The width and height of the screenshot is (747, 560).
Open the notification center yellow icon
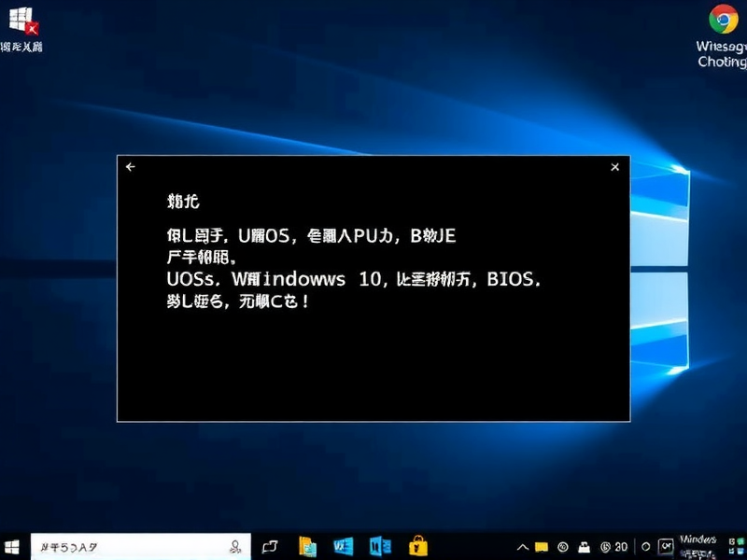pyautogui.click(x=541, y=546)
